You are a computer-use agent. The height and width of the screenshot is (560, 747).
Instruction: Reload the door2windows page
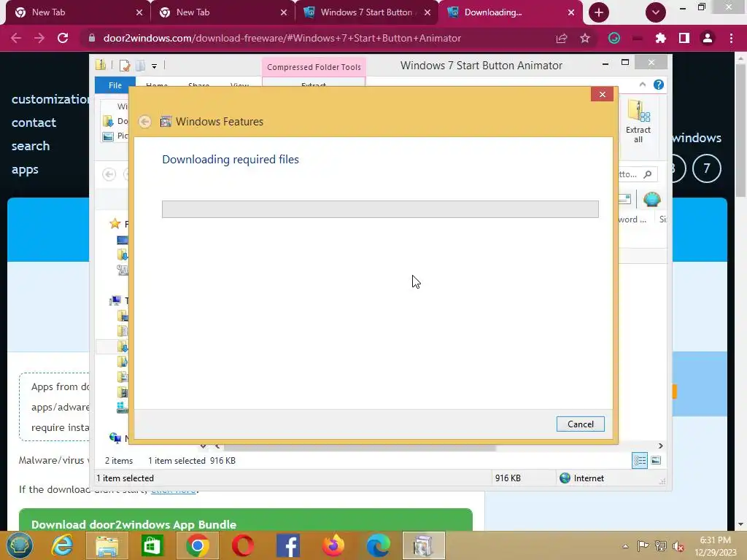(x=63, y=38)
